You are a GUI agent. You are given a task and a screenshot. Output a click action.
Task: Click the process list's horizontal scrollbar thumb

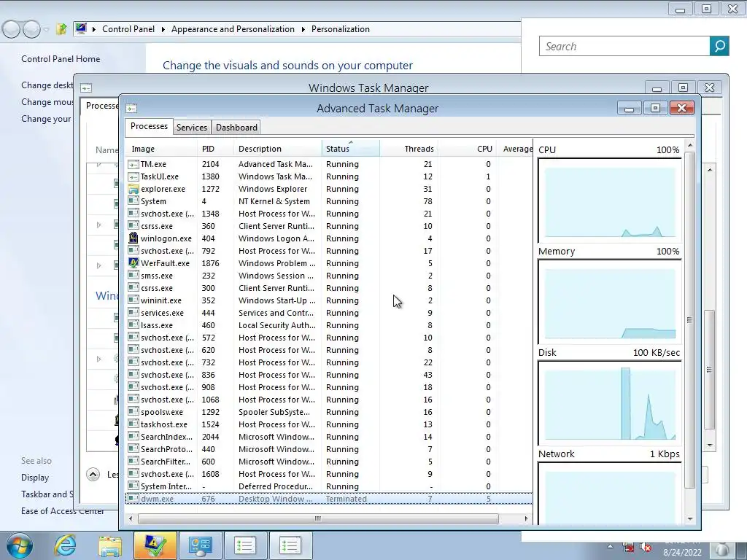[318, 518]
